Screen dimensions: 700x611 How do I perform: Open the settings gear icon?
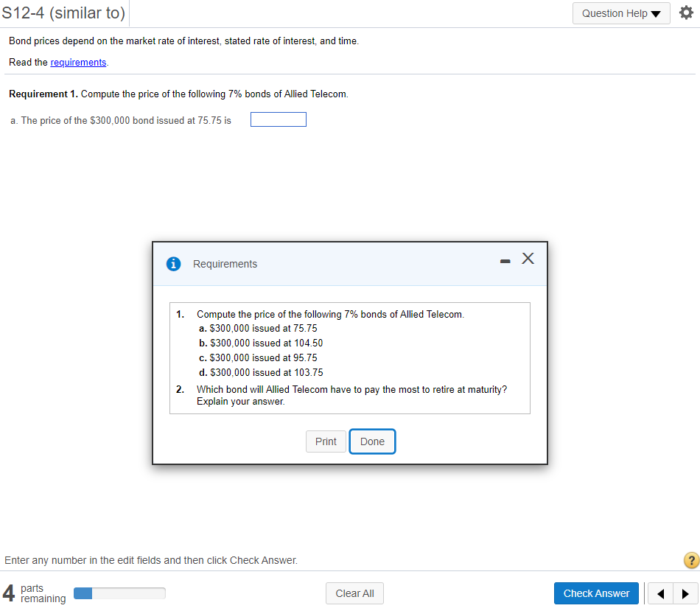pos(686,13)
